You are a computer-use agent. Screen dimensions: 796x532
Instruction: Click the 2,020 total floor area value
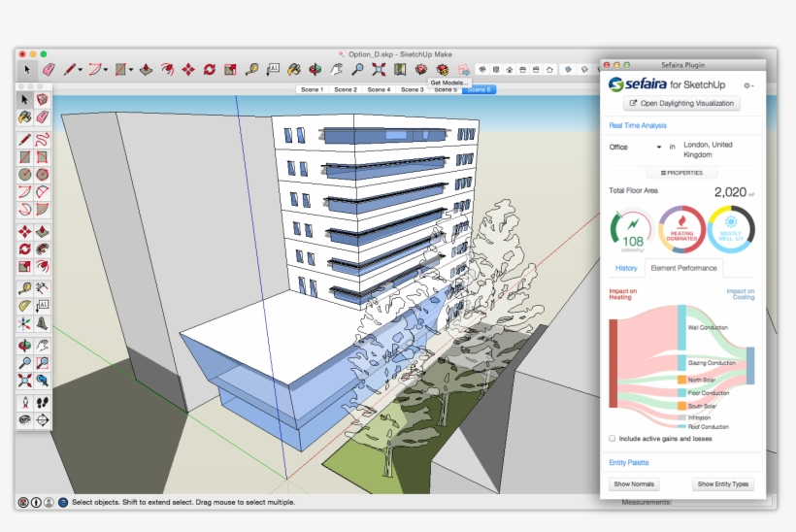730,192
